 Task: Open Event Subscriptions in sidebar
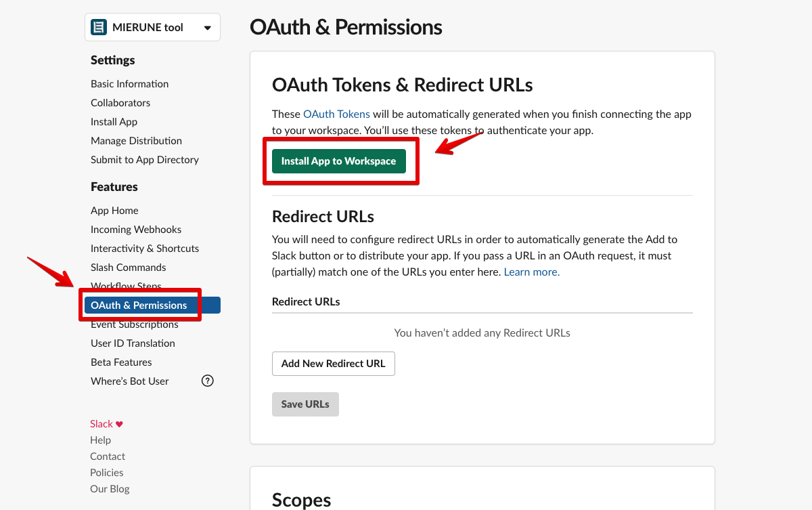click(135, 325)
